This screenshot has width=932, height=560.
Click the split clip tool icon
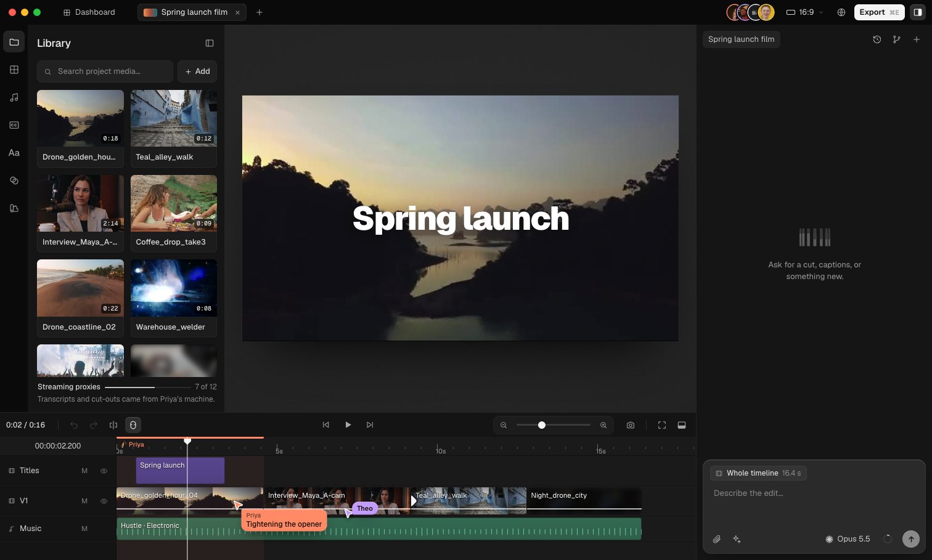113,425
